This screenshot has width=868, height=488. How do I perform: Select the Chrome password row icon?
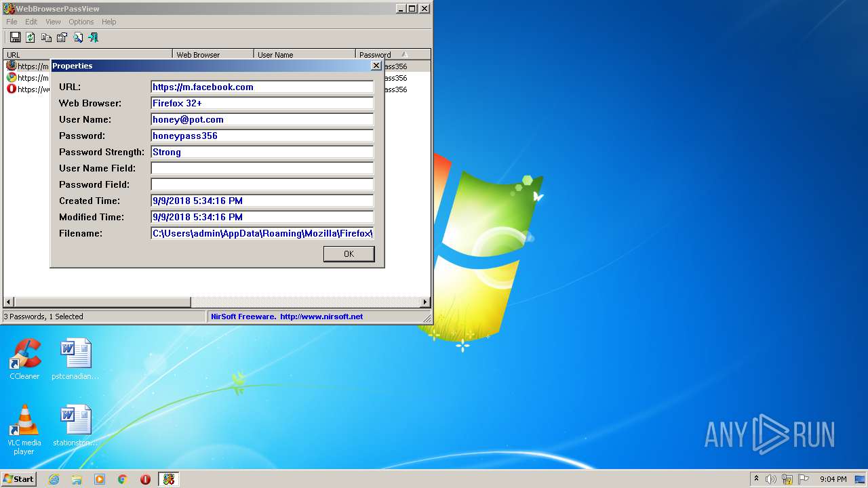[11, 77]
